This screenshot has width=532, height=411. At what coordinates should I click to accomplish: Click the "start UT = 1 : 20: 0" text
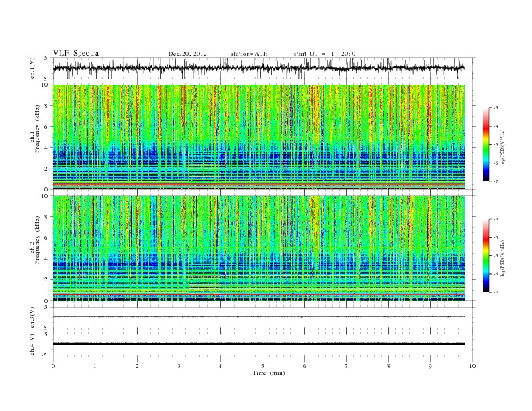click(x=324, y=54)
